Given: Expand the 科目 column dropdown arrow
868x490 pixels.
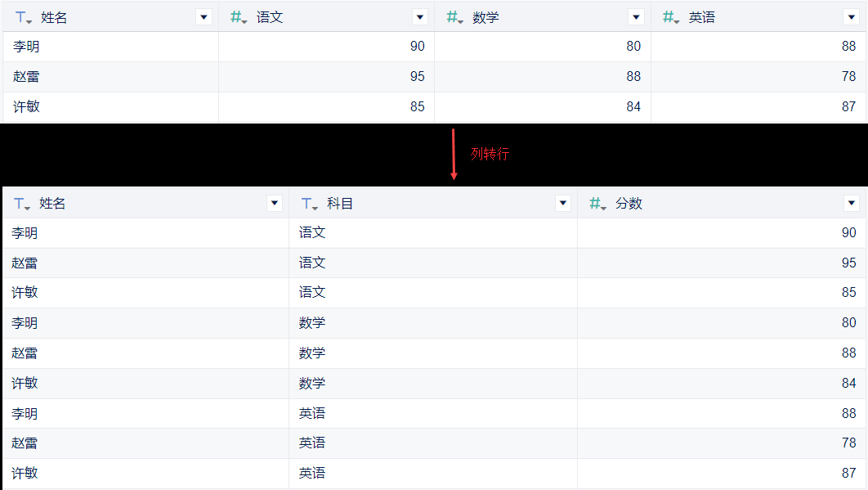Looking at the screenshot, I should (x=562, y=204).
